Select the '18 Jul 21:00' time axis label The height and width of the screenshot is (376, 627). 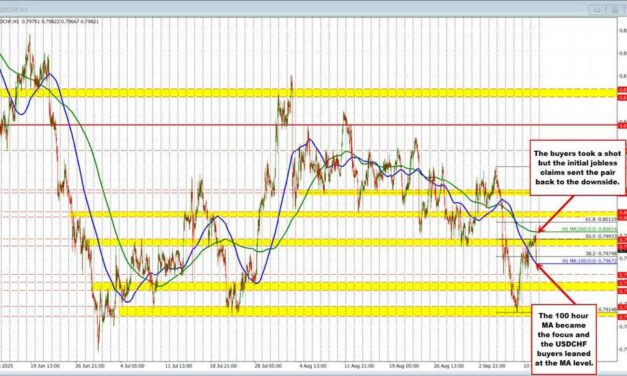coord(224,366)
